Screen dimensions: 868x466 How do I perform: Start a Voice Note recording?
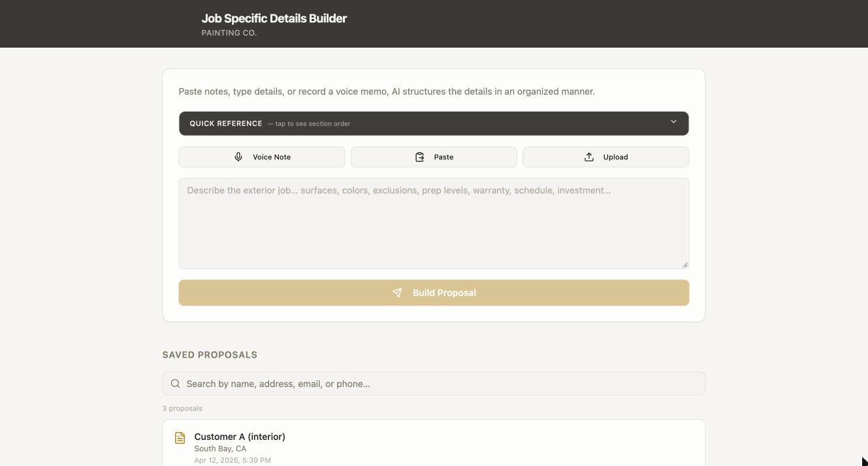pyautogui.click(x=262, y=157)
